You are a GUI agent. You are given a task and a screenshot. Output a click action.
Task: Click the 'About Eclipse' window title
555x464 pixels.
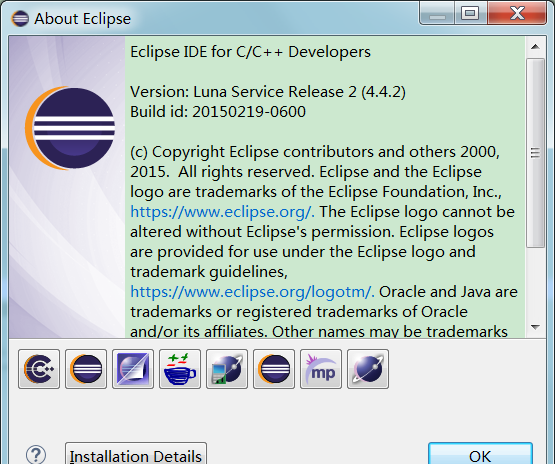pyautogui.click(x=82, y=19)
